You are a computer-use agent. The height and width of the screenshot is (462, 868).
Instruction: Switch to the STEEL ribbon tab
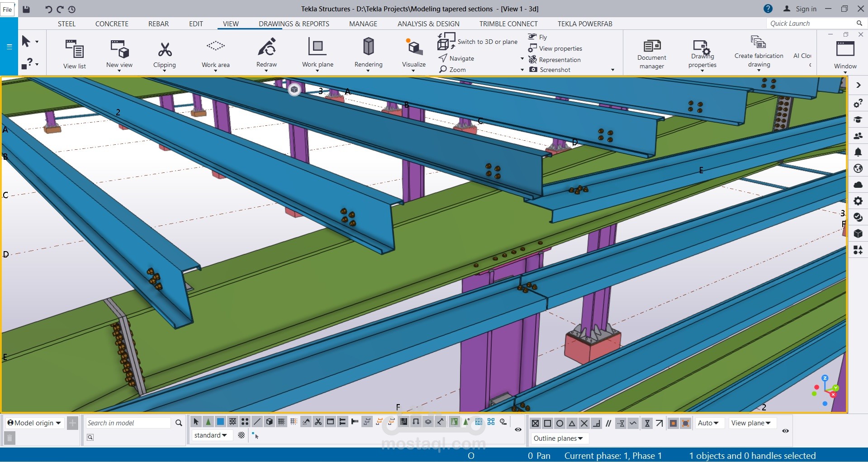[x=66, y=24]
